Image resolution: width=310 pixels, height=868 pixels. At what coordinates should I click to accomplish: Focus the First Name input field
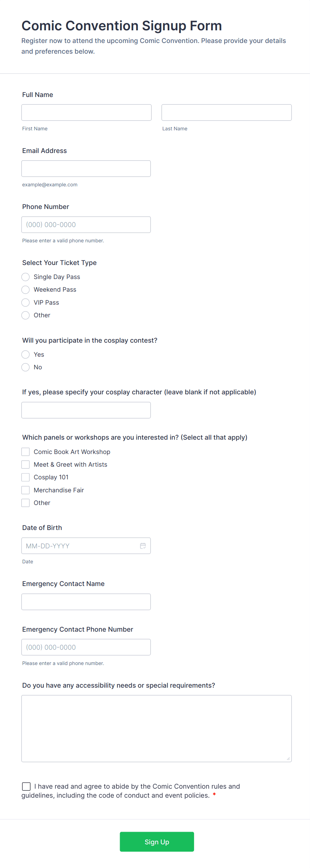86,113
